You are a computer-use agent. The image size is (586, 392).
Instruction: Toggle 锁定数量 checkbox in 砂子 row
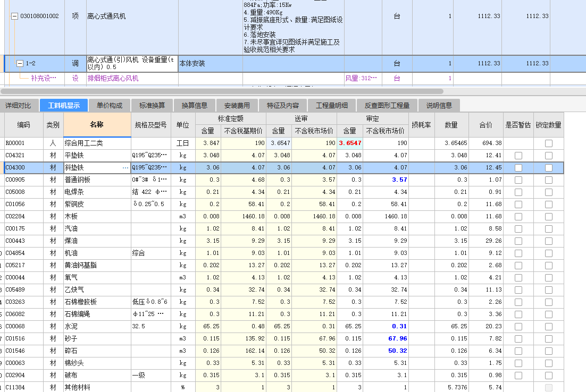coord(549,339)
